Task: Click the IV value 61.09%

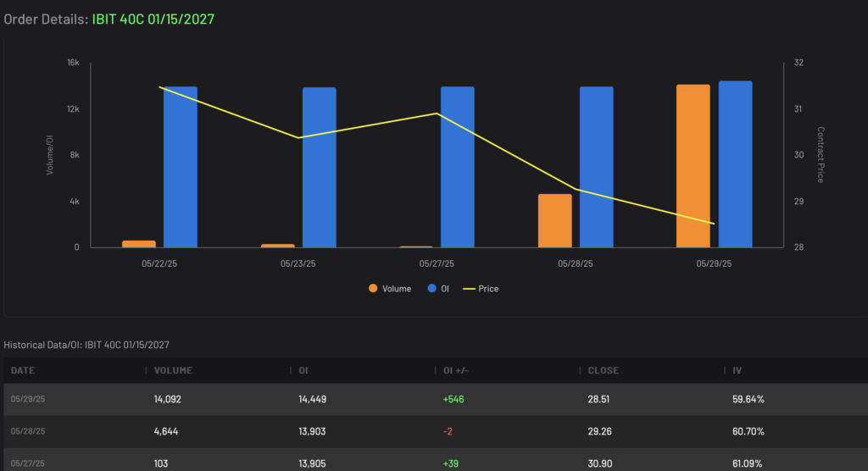Action: pos(748,463)
